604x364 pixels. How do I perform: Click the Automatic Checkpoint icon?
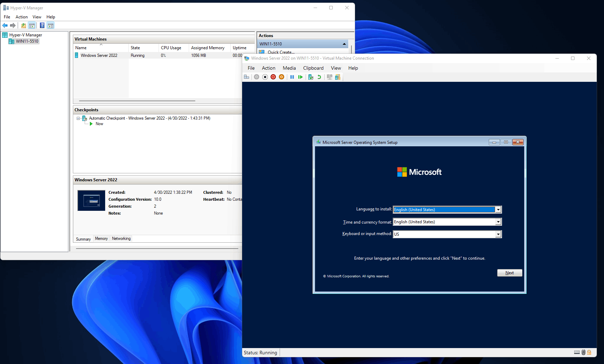pyautogui.click(x=84, y=118)
